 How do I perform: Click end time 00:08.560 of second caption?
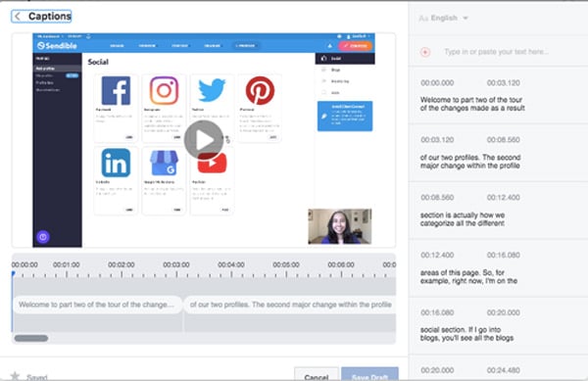[504, 140]
